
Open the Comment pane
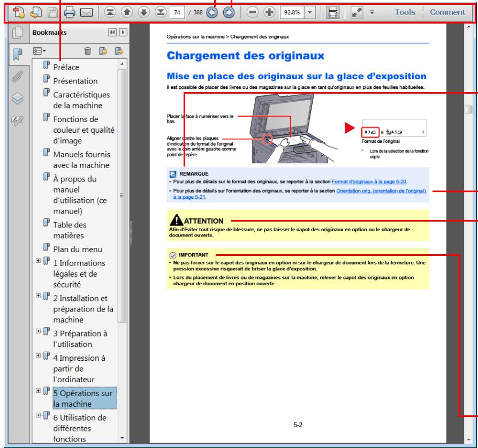[447, 12]
